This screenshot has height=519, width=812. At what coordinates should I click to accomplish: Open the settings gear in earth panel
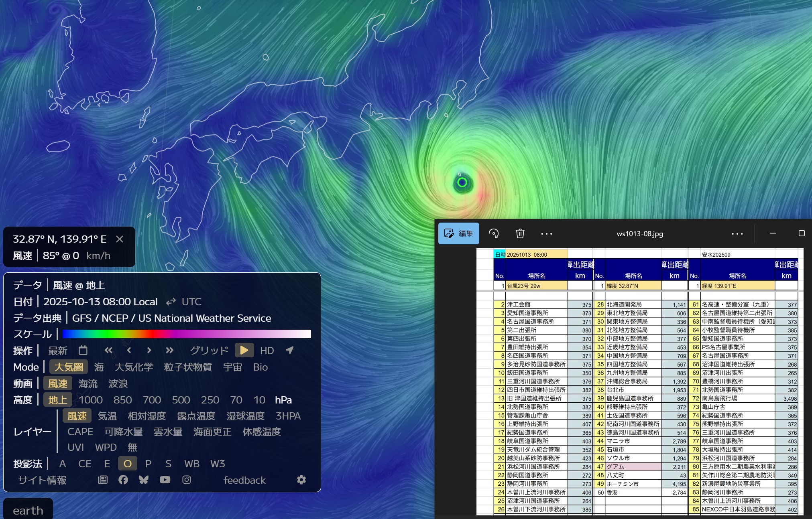point(301,480)
